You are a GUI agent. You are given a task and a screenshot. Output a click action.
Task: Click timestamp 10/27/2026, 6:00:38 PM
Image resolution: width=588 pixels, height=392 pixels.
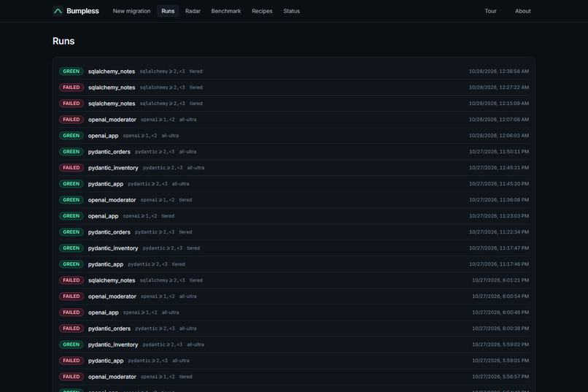(x=500, y=328)
